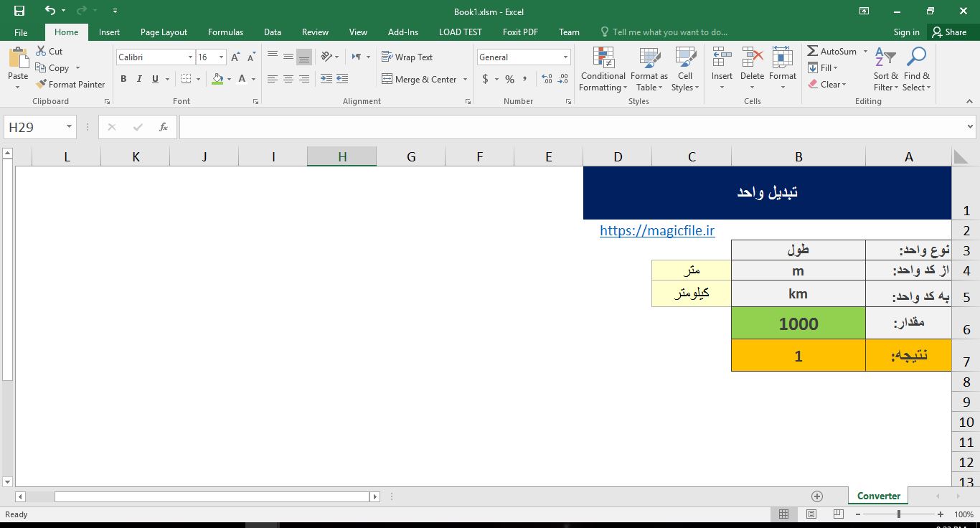
Task: Expand the formula bar
Action: (971, 127)
